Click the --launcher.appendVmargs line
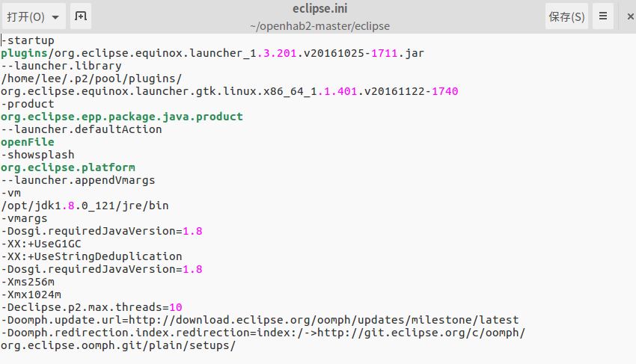The width and height of the screenshot is (636, 364). coord(78,180)
